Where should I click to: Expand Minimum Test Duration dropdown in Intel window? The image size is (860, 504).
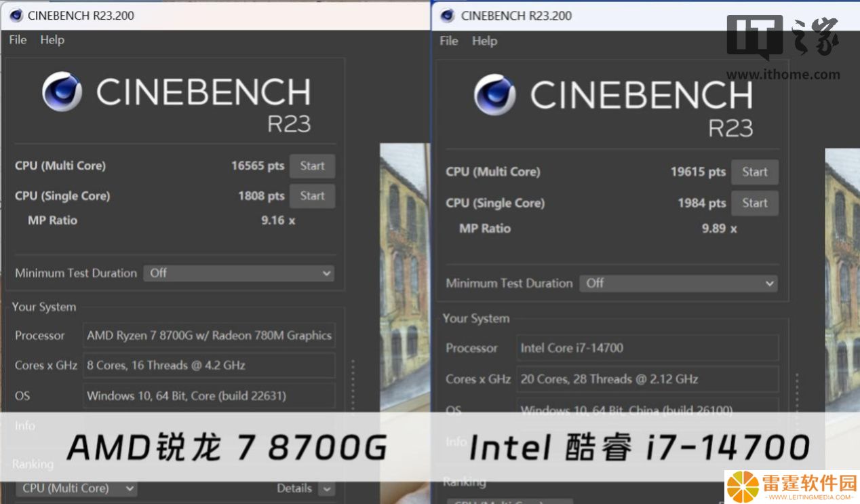tap(678, 284)
